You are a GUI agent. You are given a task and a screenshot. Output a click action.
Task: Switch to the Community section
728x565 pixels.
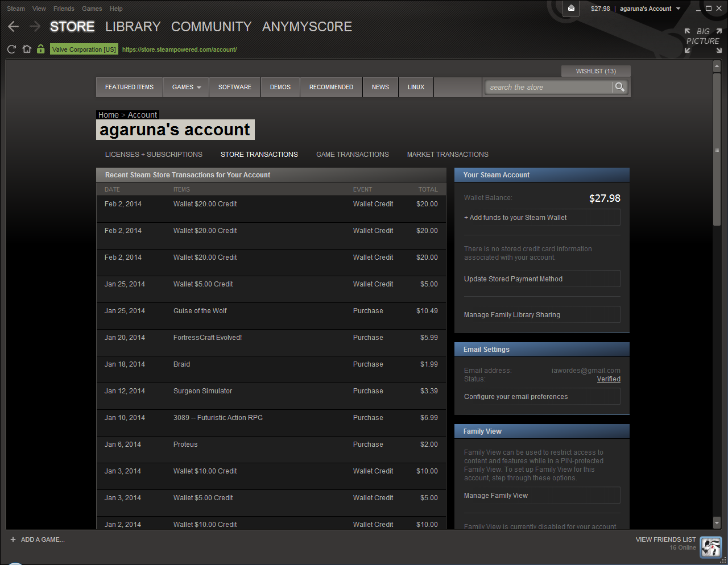tap(211, 27)
